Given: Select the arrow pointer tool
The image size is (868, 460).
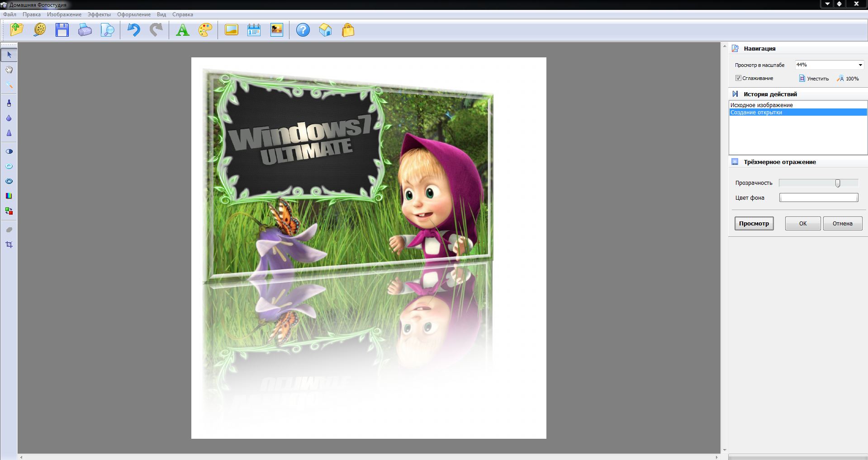Looking at the screenshot, I should tap(9, 55).
